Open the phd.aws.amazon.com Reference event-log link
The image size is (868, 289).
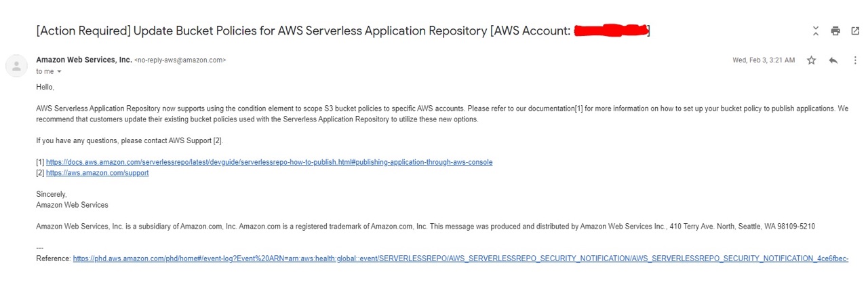[460, 258]
